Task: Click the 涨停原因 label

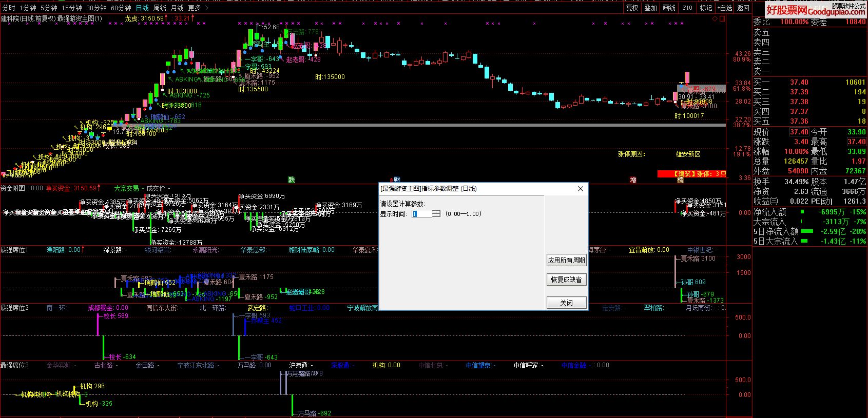Action: point(631,154)
